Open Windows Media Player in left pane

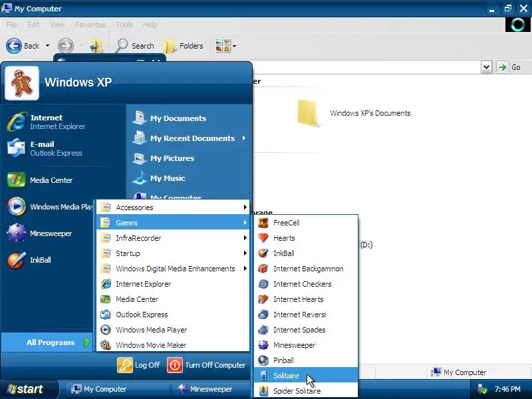[51, 207]
